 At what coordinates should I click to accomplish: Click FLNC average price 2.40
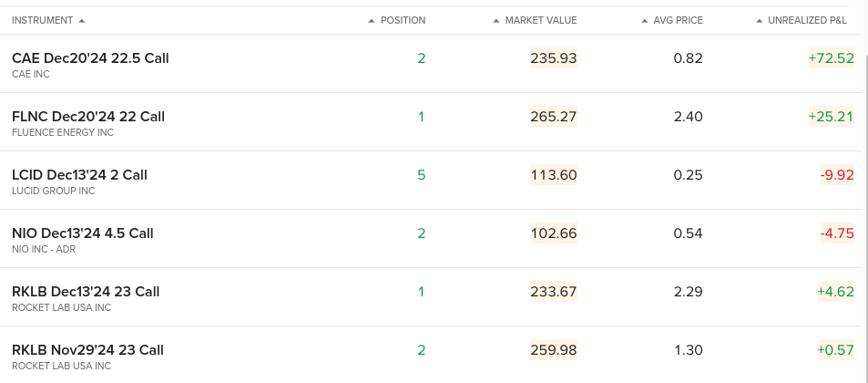[688, 117]
